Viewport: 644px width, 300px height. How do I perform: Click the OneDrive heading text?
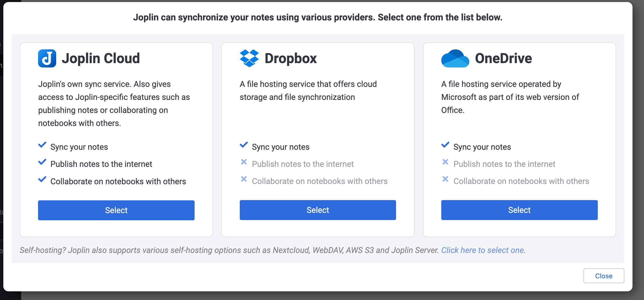[503, 58]
